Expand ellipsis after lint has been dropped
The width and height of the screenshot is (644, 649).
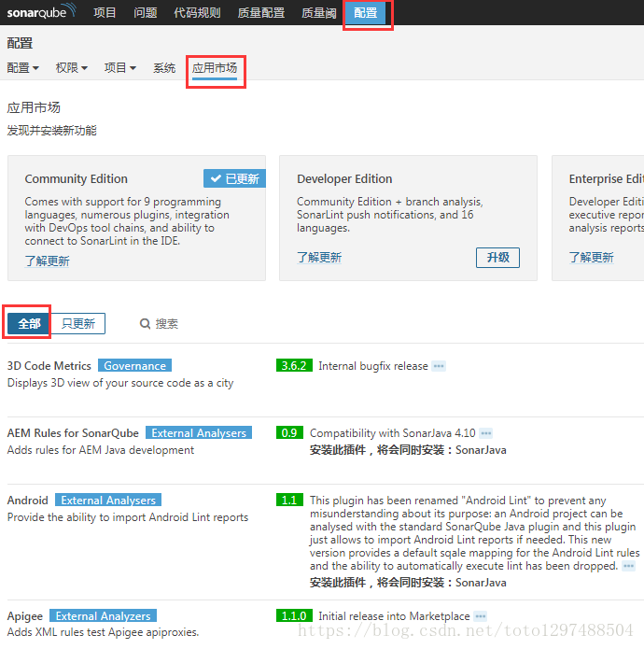click(x=628, y=566)
